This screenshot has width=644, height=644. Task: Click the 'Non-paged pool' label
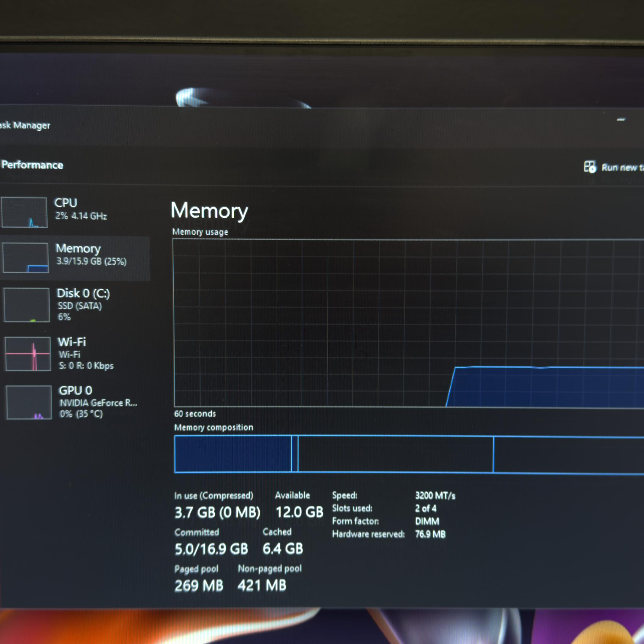(270, 569)
